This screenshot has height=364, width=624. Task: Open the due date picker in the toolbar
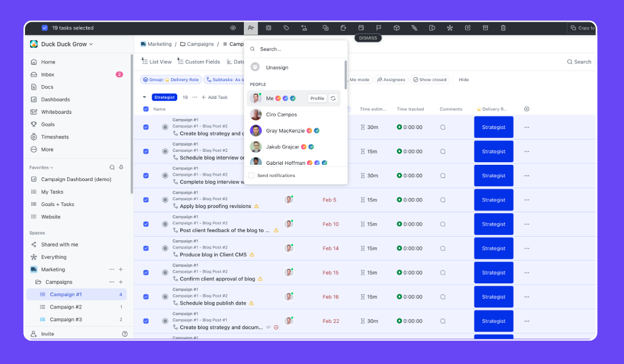(360, 28)
